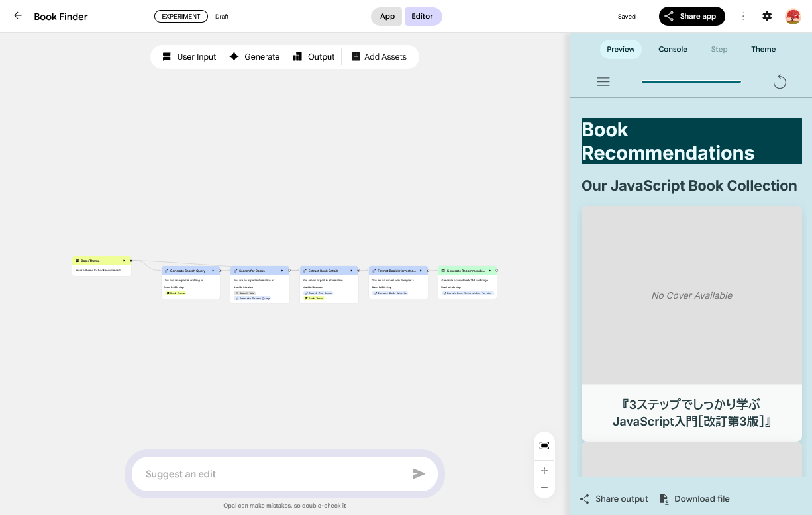
Task: Click Download file
Action: pyautogui.click(x=694, y=499)
